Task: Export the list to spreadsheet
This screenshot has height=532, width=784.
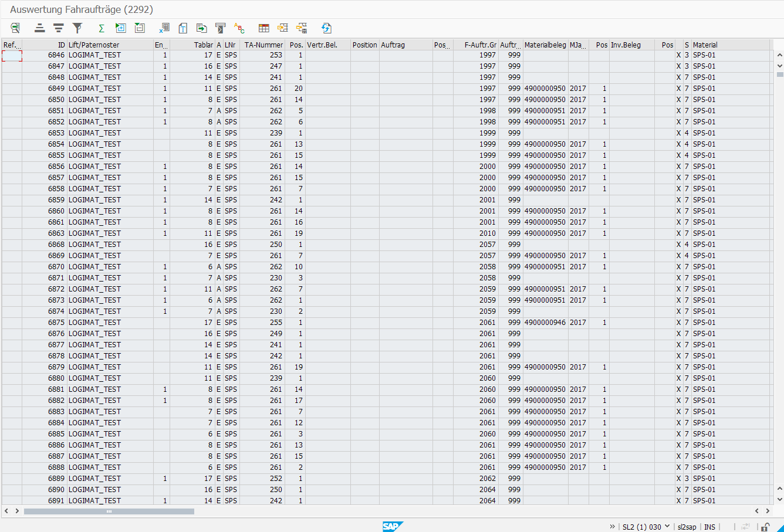Action: tap(164, 28)
